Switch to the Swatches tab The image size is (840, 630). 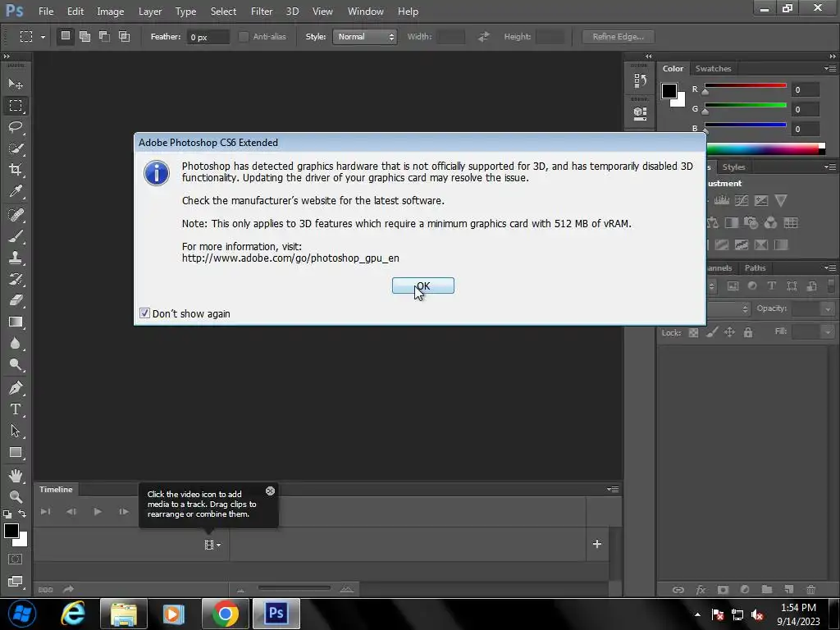pyautogui.click(x=713, y=69)
